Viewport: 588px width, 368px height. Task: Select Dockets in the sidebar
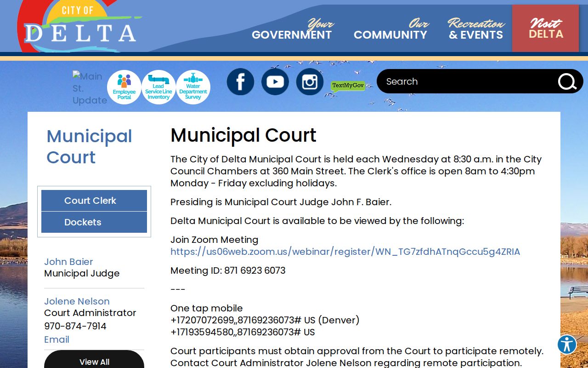tap(94, 222)
